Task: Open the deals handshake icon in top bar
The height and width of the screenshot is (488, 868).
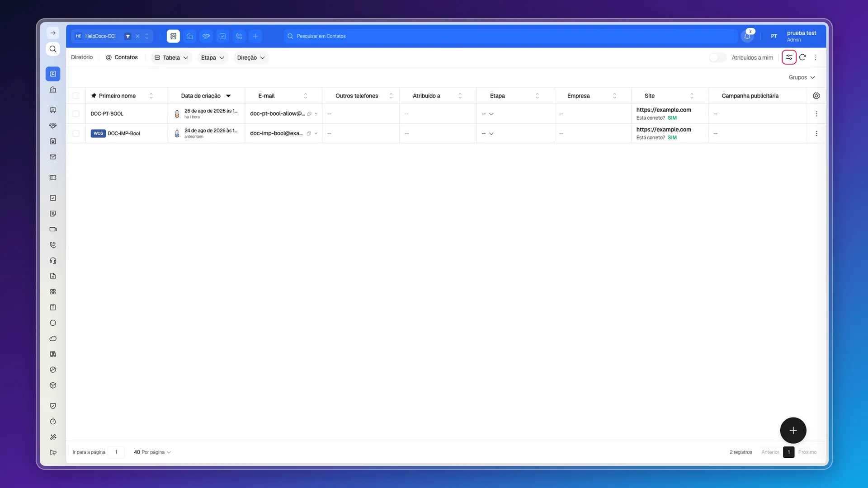Action: click(x=206, y=36)
